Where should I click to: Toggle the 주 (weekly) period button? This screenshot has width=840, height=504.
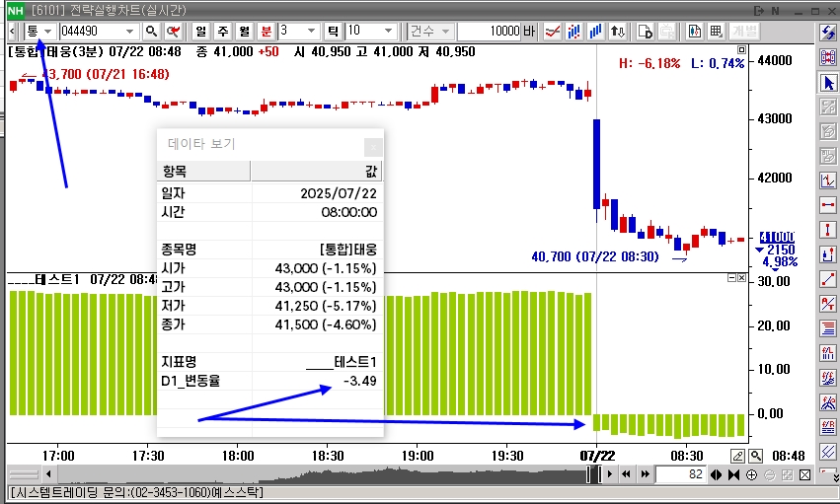(x=222, y=31)
